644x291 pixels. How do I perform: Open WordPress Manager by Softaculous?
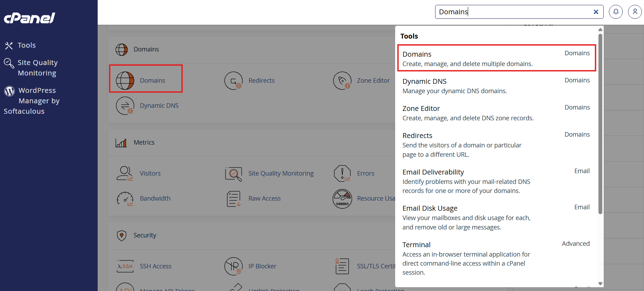[x=32, y=101]
